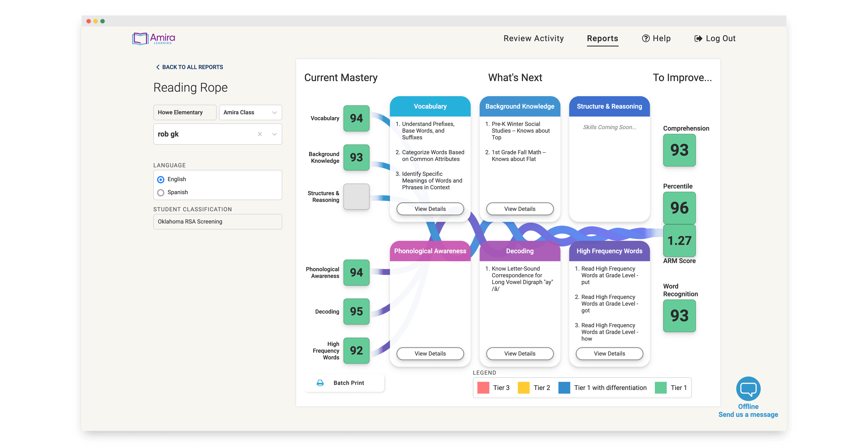The image size is (868, 446).
Task: Click the Tier 2 yellow legend swatch
Action: (524, 388)
